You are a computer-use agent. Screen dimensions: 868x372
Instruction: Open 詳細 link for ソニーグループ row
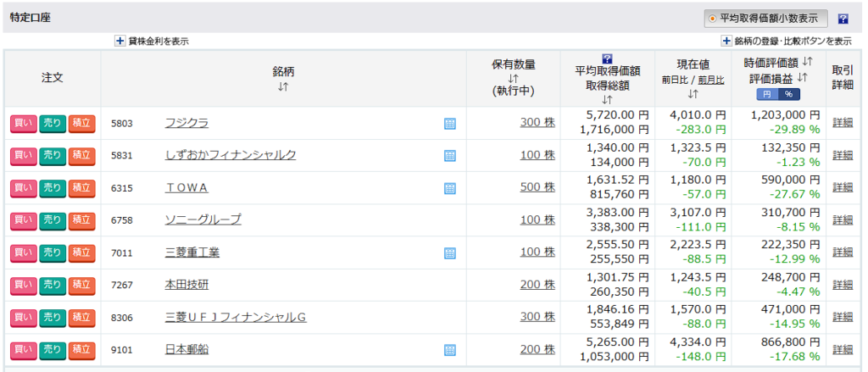843,220
